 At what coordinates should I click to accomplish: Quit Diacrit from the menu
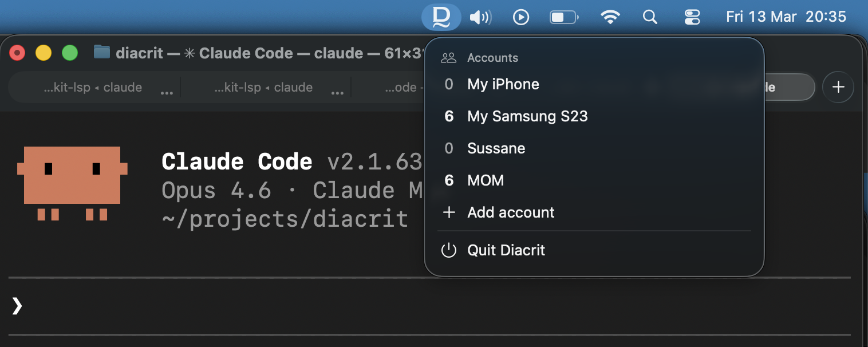pos(506,250)
